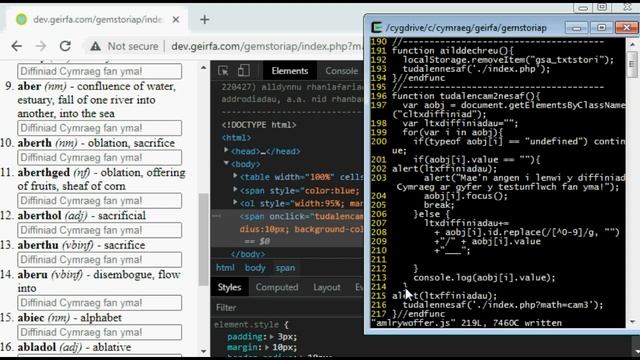Open a new browser tab
640x360 pixels.
(204, 20)
